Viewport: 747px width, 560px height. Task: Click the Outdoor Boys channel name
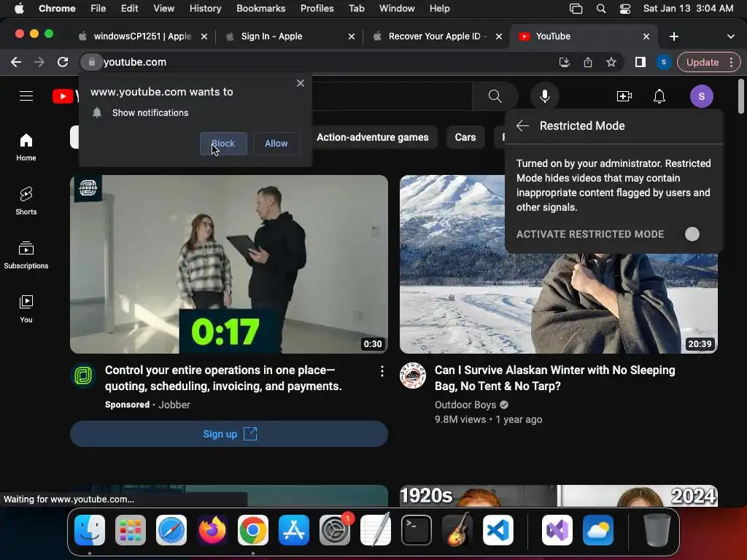coord(465,405)
